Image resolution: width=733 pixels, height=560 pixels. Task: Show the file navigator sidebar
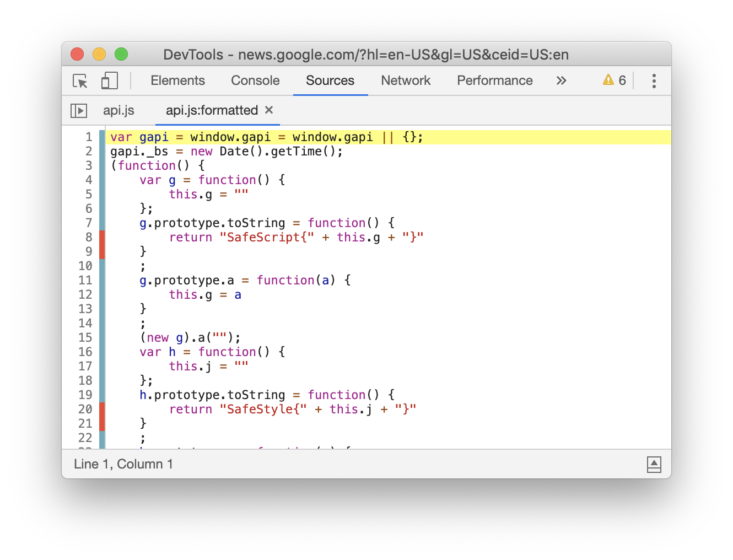tap(79, 111)
